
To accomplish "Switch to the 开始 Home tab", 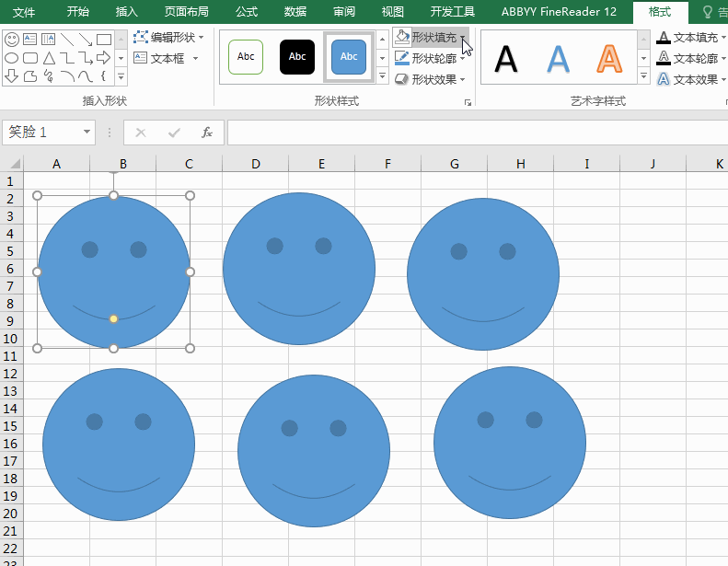I will (x=77, y=12).
